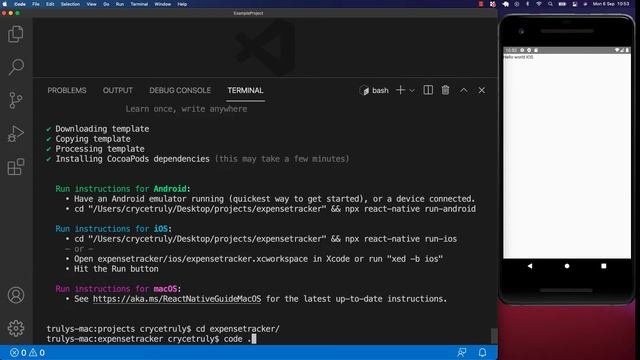Open the Run and Debug view
The height and width of the screenshot is (360, 640).
point(16,133)
